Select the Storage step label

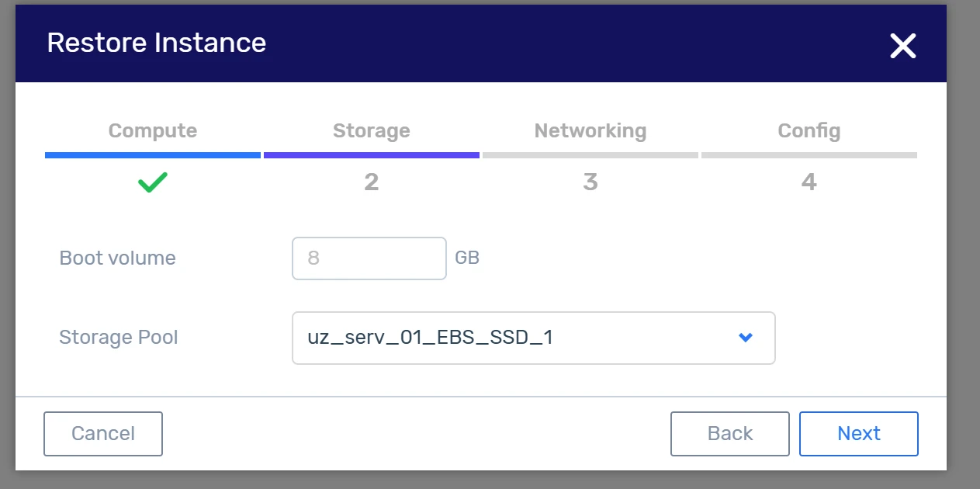(372, 131)
